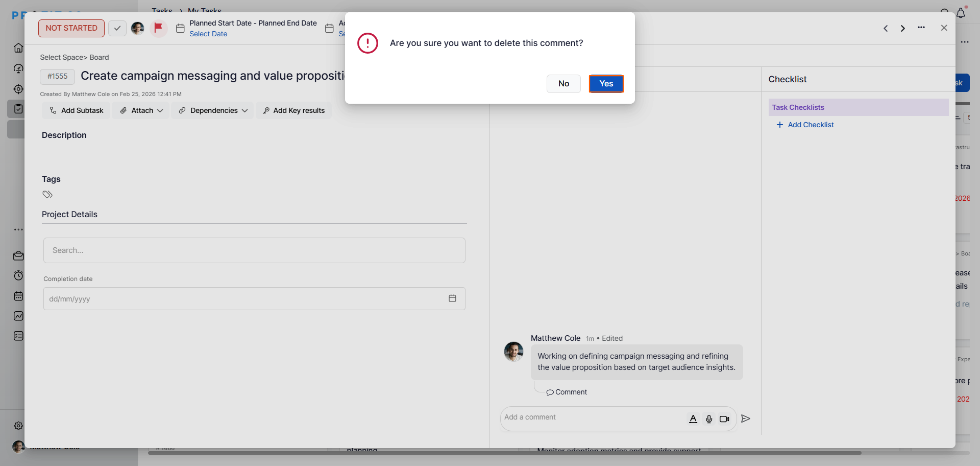Click the sidebar three-dots more icon
980x466 pixels.
tap(18, 229)
